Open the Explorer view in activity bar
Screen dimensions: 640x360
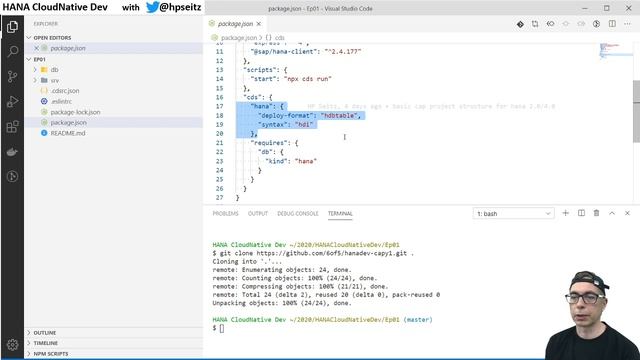12,27
